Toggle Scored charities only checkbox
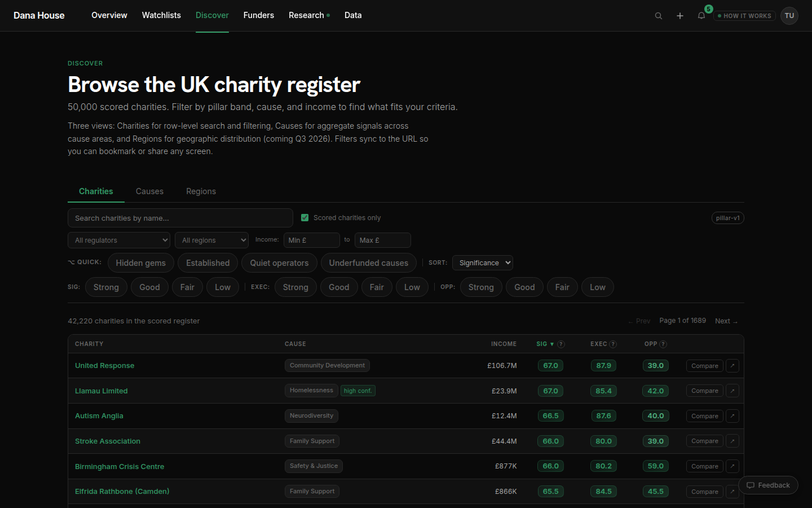 tap(304, 218)
